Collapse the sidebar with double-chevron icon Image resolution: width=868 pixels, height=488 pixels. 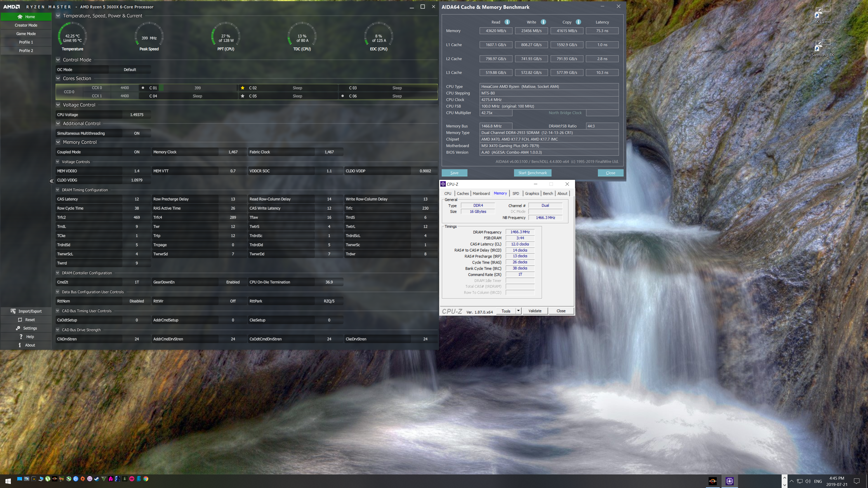point(52,181)
